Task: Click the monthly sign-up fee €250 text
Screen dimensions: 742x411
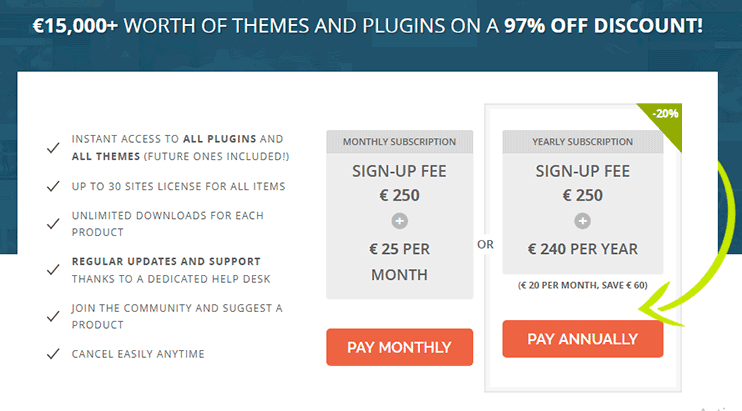Action: pos(399,183)
